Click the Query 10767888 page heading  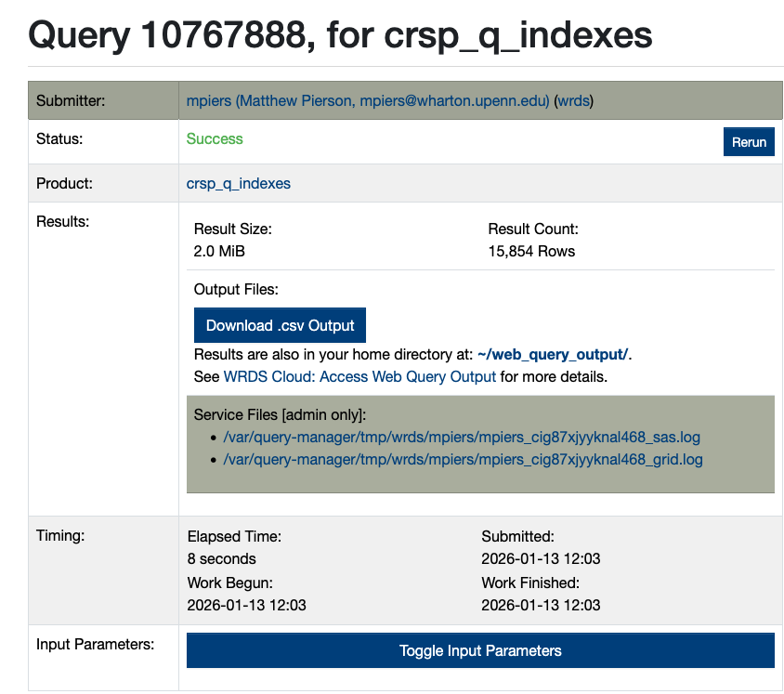tap(340, 34)
